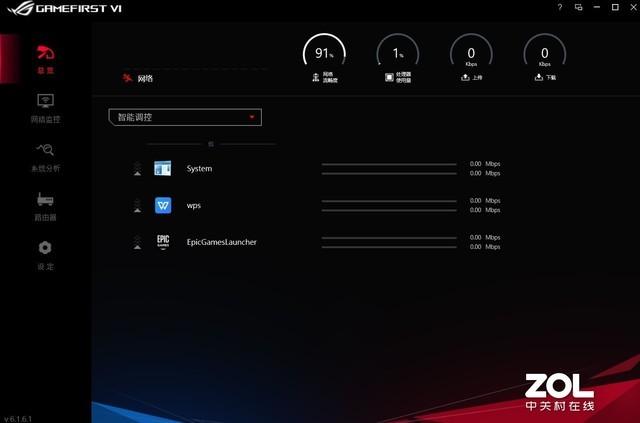The width and height of the screenshot is (640, 423).
Task: Expand the 智能调控 mode dropdown
Action: [x=185, y=117]
